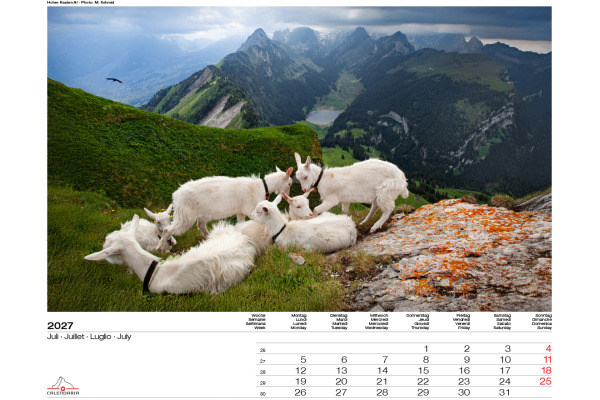Click small week number 27 in Woche column
The width and height of the screenshot is (600, 400).
click(x=263, y=361)
